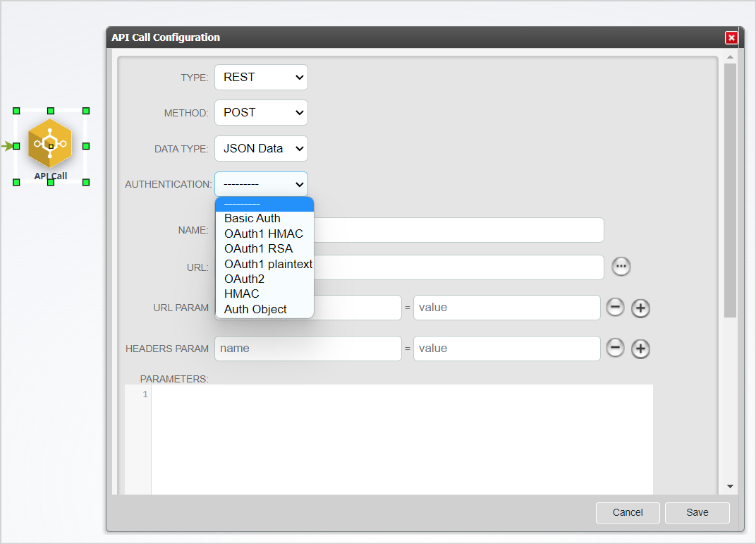Click the URL PARAM value field

point(507,308)
